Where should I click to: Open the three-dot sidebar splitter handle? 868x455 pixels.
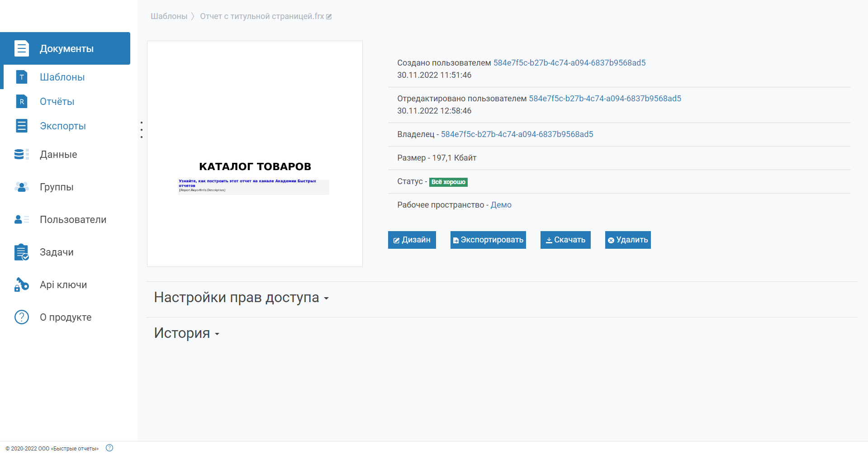142,130
